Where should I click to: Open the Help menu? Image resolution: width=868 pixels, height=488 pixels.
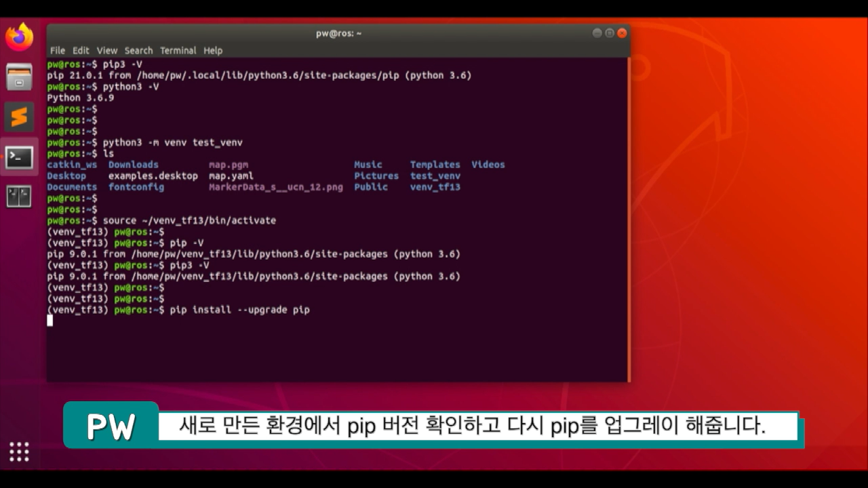pyautogui.click(x=213, y=50)
